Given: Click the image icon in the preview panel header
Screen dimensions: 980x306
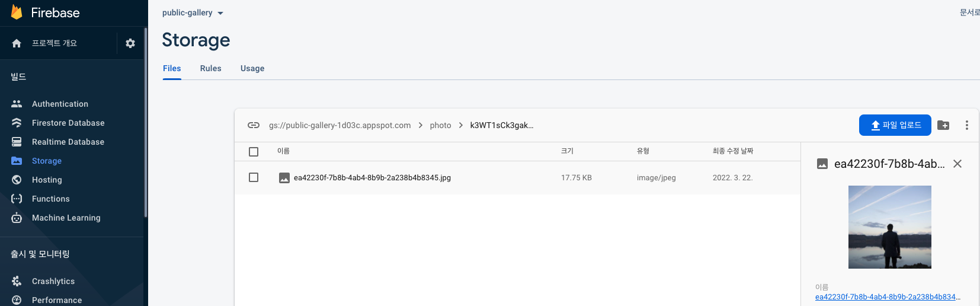Looking at the screenshot, I should pyautogui.click(x=822, y=164).
